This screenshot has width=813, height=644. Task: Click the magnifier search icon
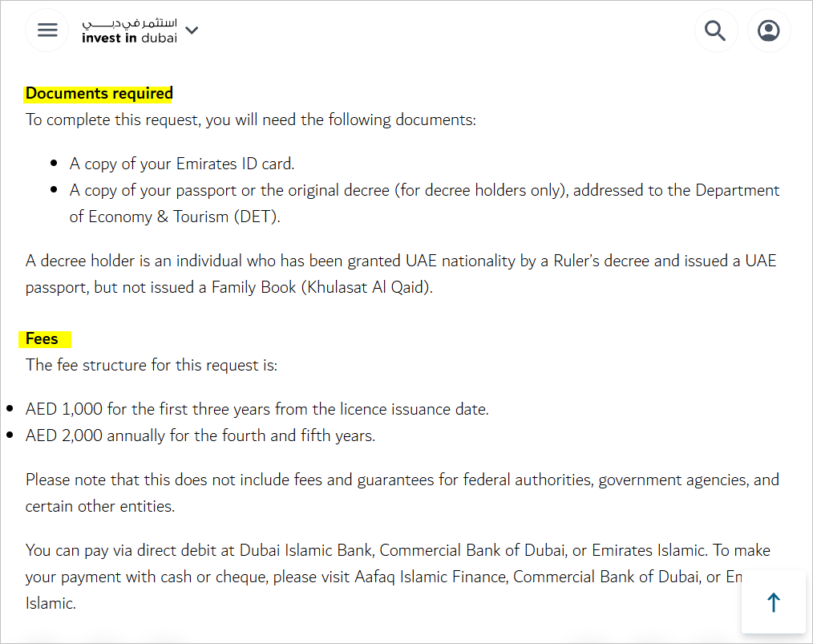point(715,30)
